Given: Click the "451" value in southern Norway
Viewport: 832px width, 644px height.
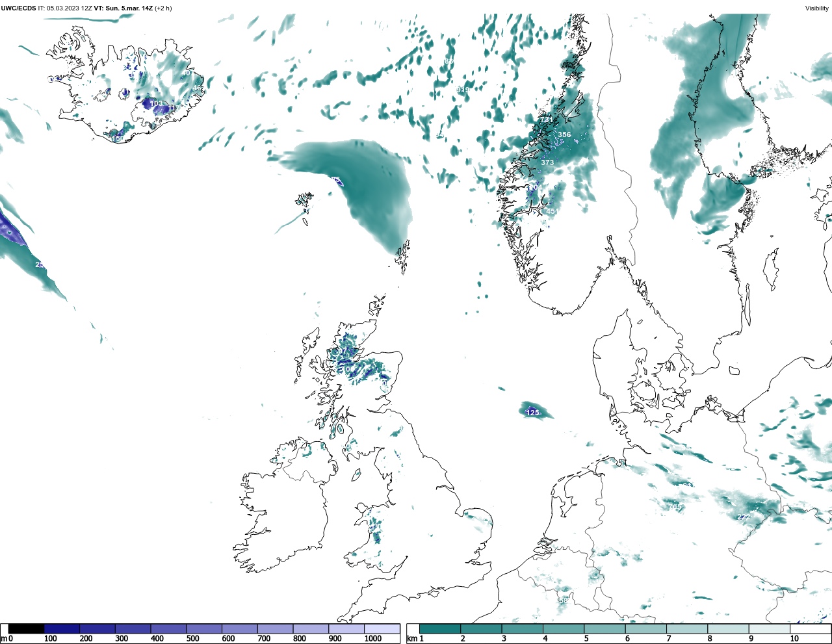Looking at the screenshot, I should tap(552, 211).
